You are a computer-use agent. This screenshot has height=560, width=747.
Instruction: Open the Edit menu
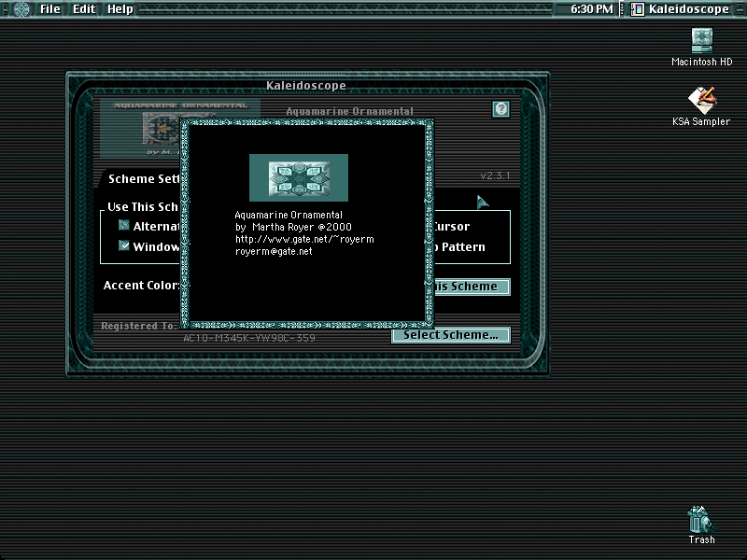(x=84, y=8)
